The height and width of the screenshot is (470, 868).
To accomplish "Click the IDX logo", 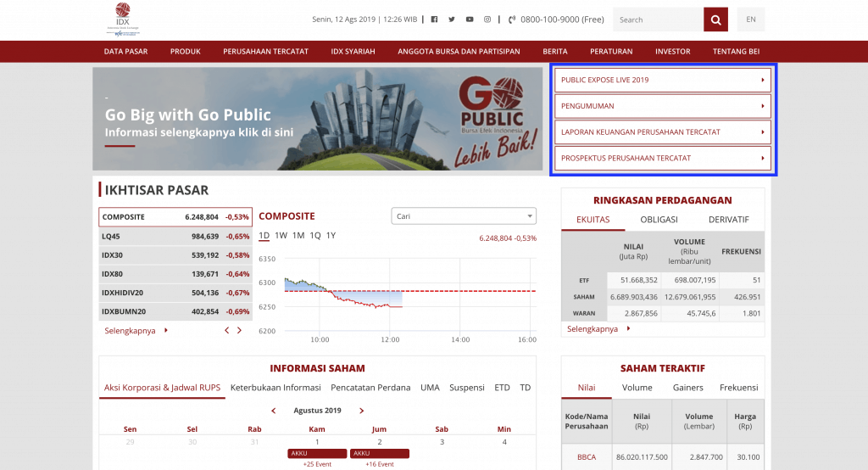I will point(123,20).
